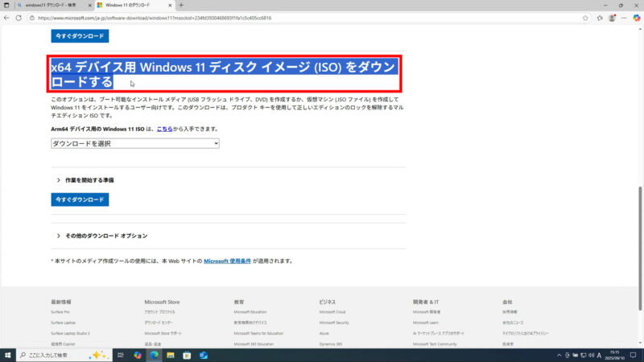The image size is (644, 362).
Task: Open Edge settings and more (three dots)
Action: tap(624, 17)
